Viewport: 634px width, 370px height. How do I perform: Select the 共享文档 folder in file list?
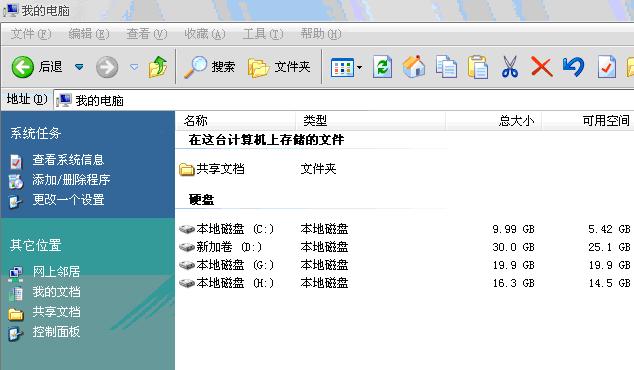(x=212, y=169)
